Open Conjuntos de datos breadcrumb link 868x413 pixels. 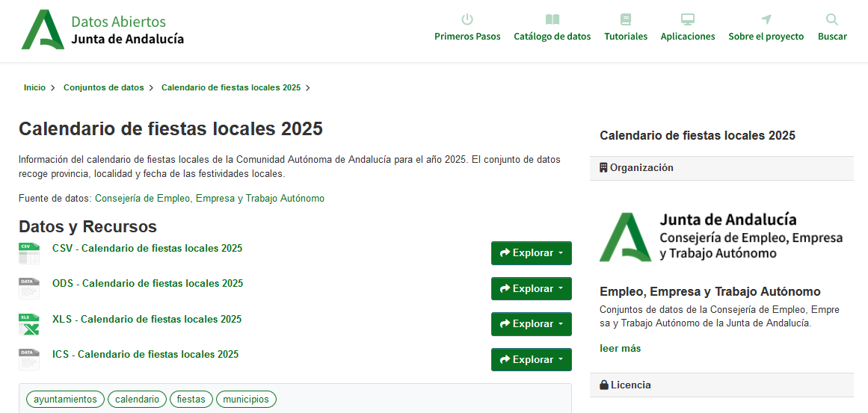tap(103, 87)
